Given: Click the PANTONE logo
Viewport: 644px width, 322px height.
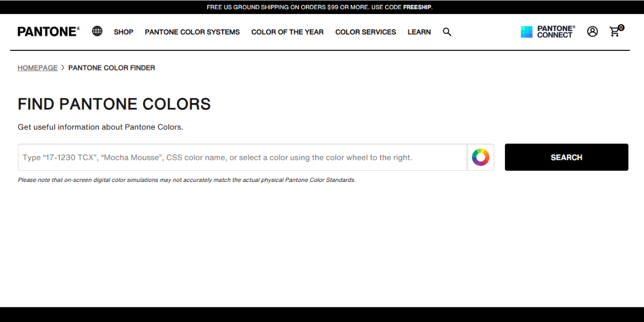Looking at the screenshot, I should [x=48, y=31].
